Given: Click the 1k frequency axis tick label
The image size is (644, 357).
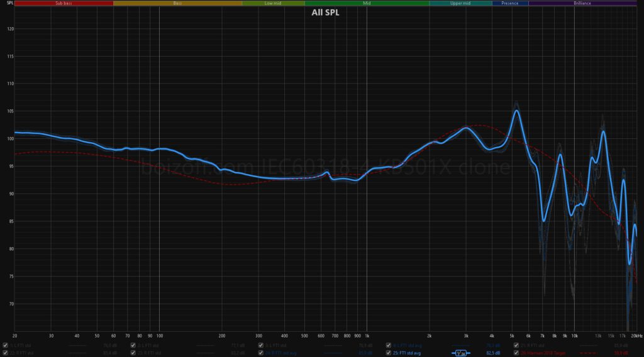Looking at the screenshot, I should [367, 336].
